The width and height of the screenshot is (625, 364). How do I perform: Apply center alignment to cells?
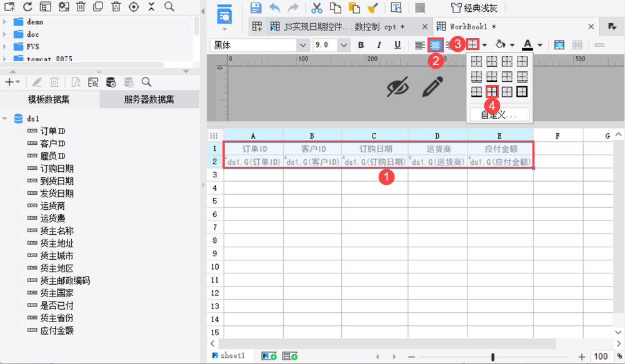[x=435, y=46]
